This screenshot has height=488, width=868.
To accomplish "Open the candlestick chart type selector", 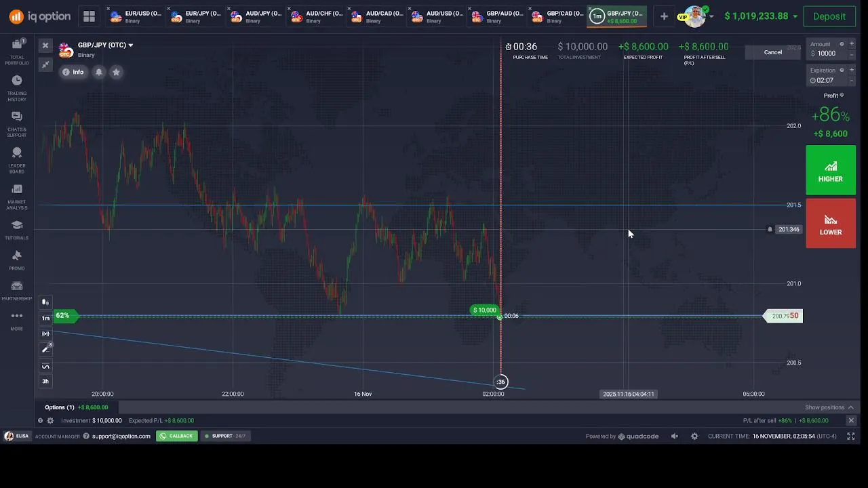I will [x=45, y=302].
